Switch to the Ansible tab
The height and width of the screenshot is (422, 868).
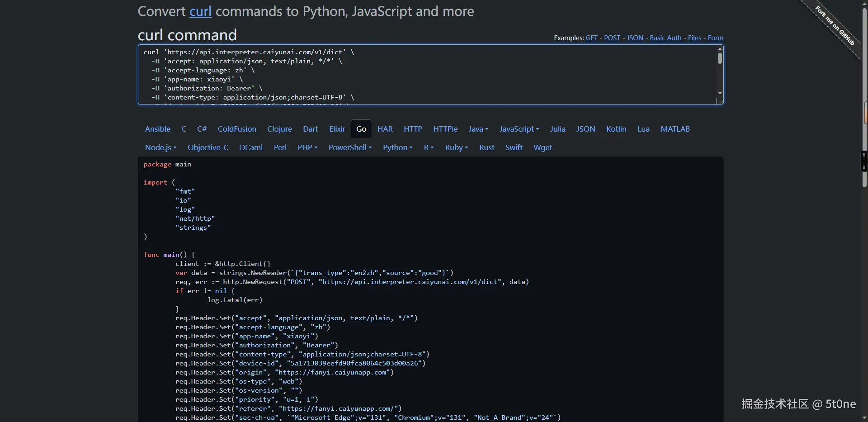(157, 129)
